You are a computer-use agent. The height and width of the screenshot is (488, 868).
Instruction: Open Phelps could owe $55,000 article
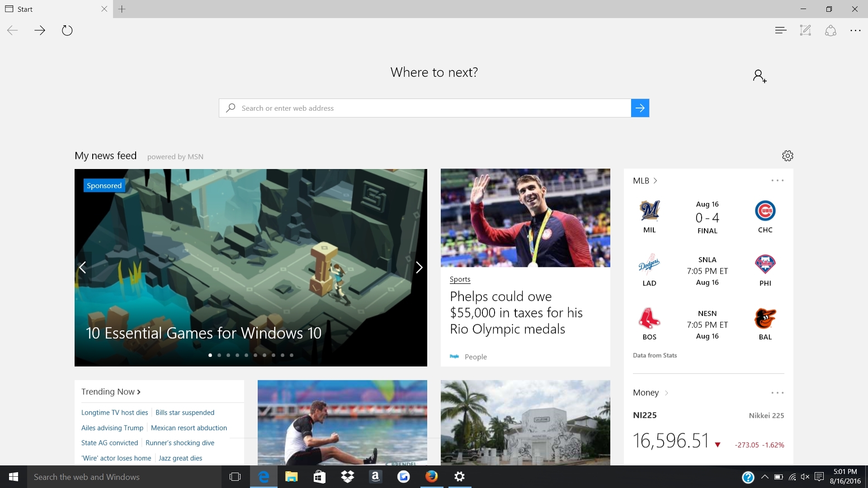tap(516, 313)
